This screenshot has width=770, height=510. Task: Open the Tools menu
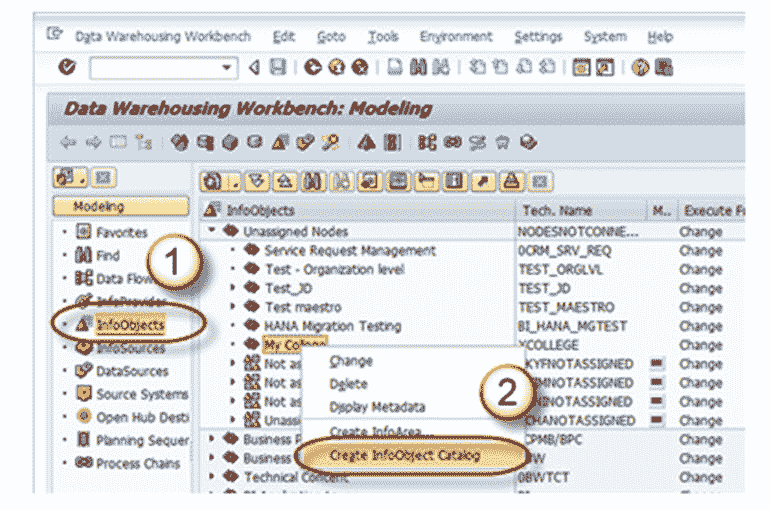coord(383,36)
